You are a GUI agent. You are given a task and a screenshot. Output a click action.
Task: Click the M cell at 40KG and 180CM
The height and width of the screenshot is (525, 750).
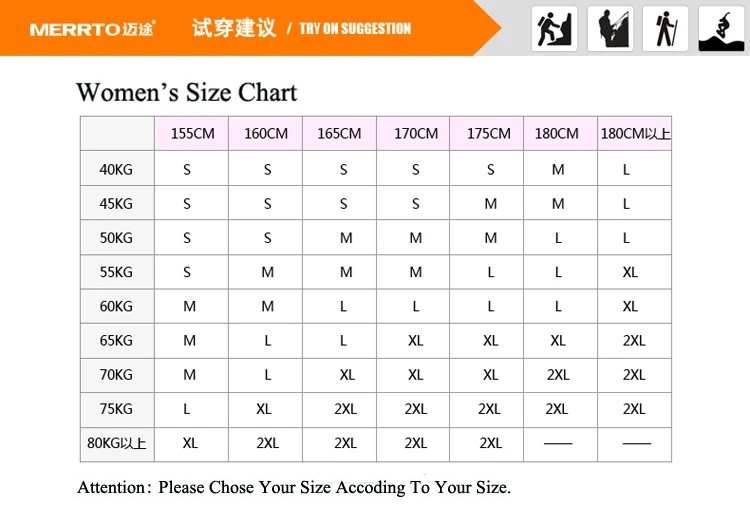pos(558,169)
